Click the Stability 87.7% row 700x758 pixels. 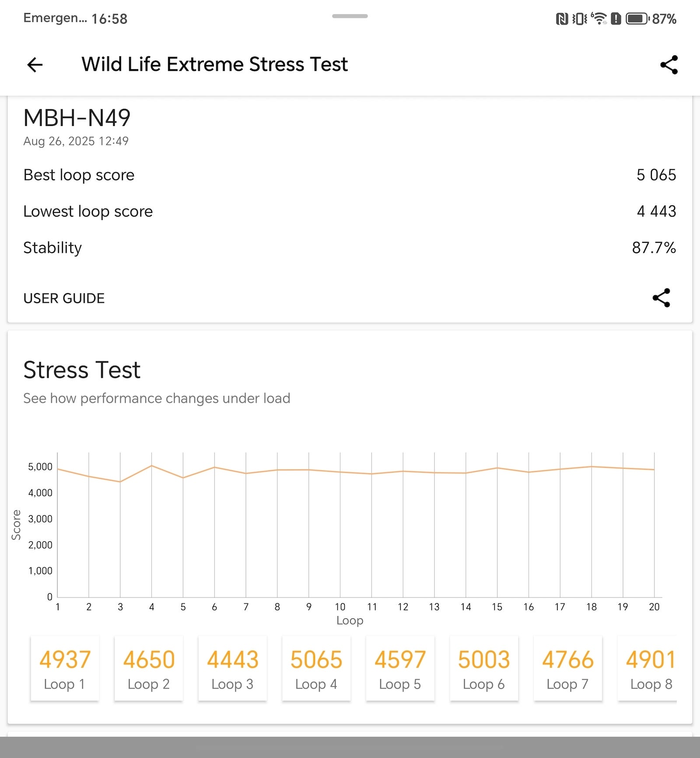coord(350,248)
